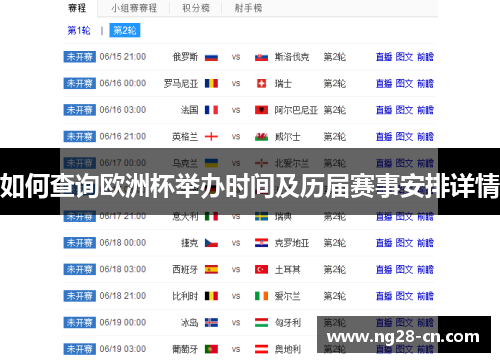Click the team name 匈牙利
The height and width of the screenshot is (362, 500).
[x=287, y=323]
